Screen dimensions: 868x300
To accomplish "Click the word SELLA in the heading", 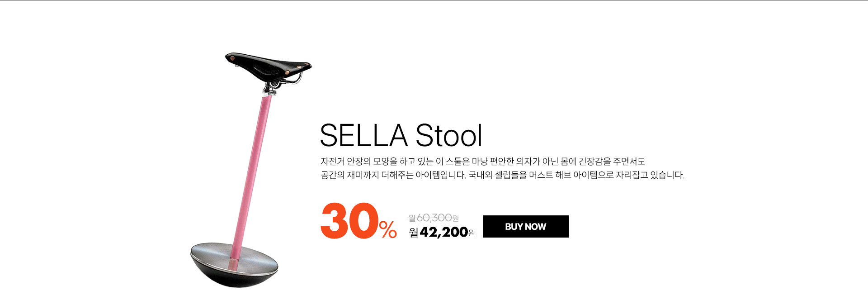I will point(364,135).
